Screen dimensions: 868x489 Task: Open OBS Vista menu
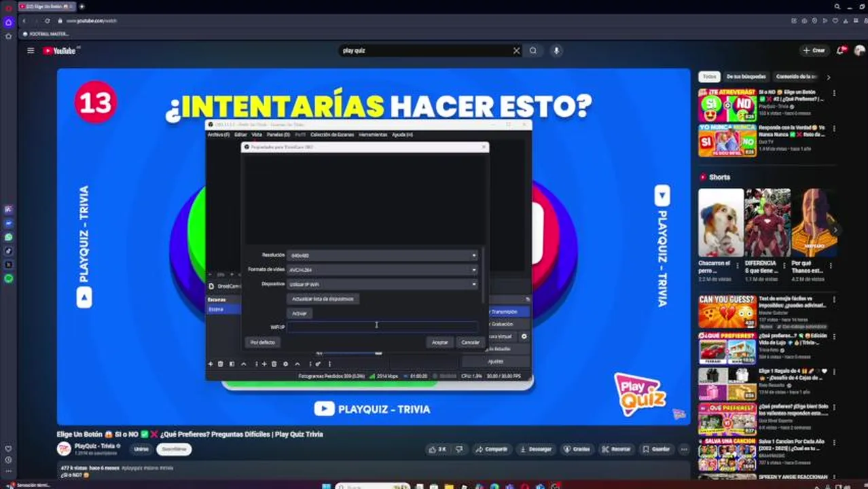257,134
